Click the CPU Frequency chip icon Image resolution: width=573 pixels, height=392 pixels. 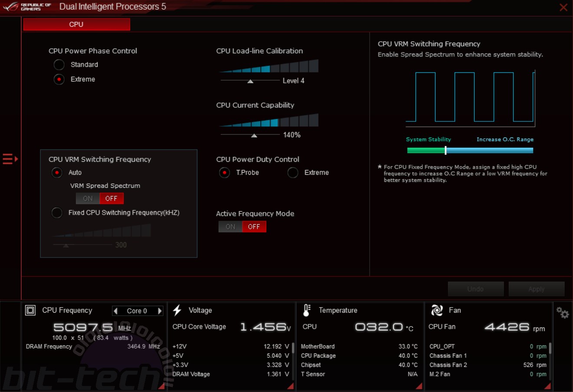tap(30, 310)
